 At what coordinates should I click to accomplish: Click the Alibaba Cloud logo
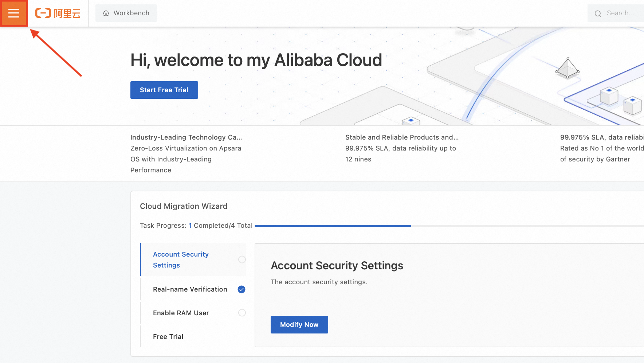click(58, 13)
